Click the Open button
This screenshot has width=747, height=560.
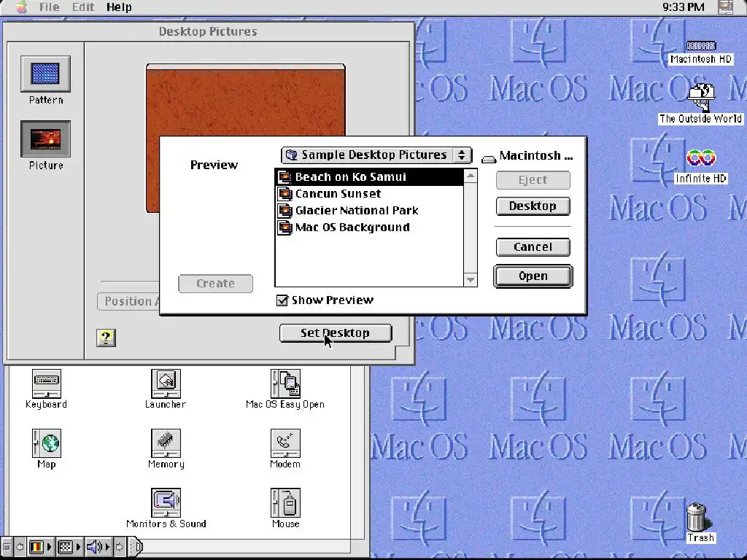[x=533, y=276]
